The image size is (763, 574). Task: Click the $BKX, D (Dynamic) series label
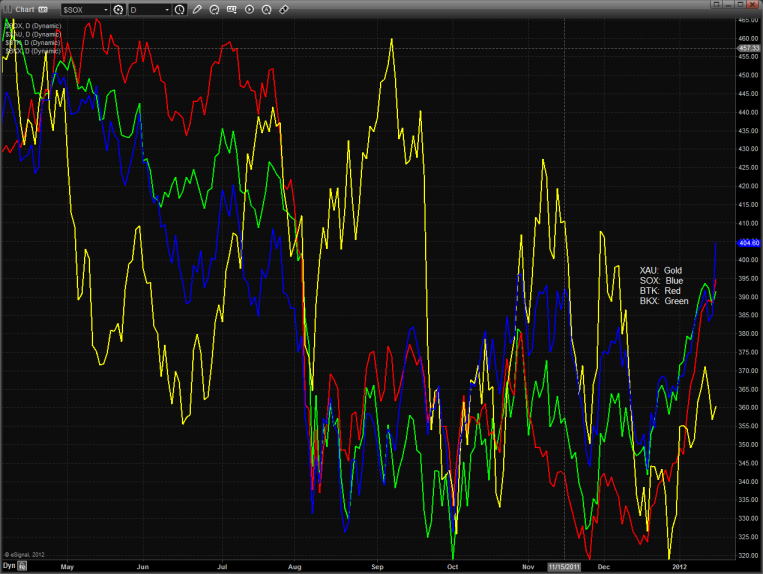pyautogui.click(x=33, y=51)
